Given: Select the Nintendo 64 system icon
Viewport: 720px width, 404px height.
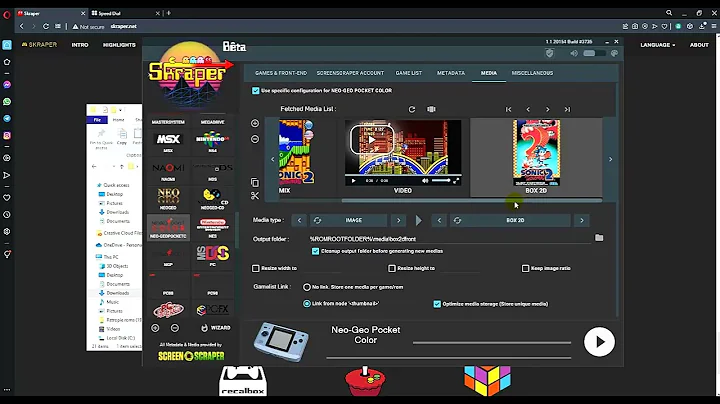Looking at the screenshot, I should click(x=213, y=142).
